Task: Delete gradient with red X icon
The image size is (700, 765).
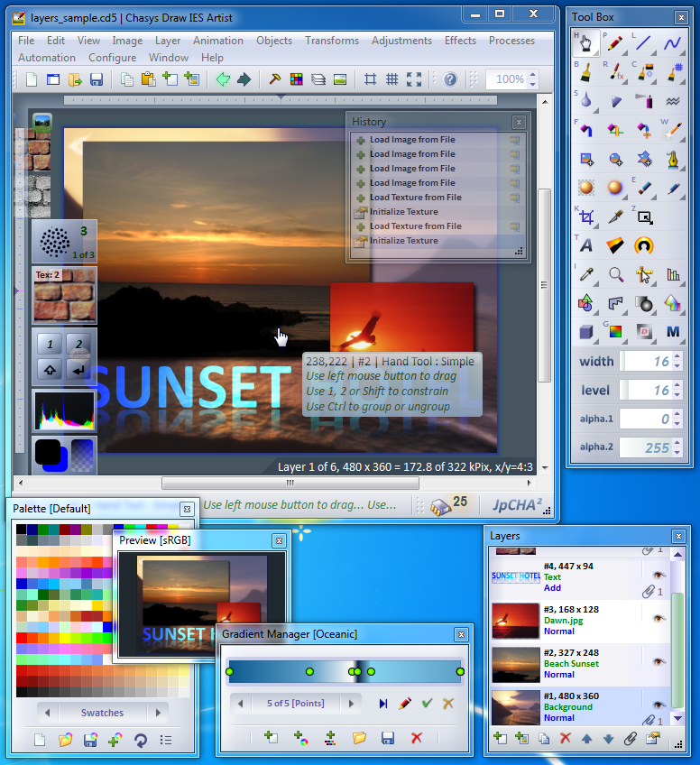Action: pyautogui.click(x=416, y=738)
